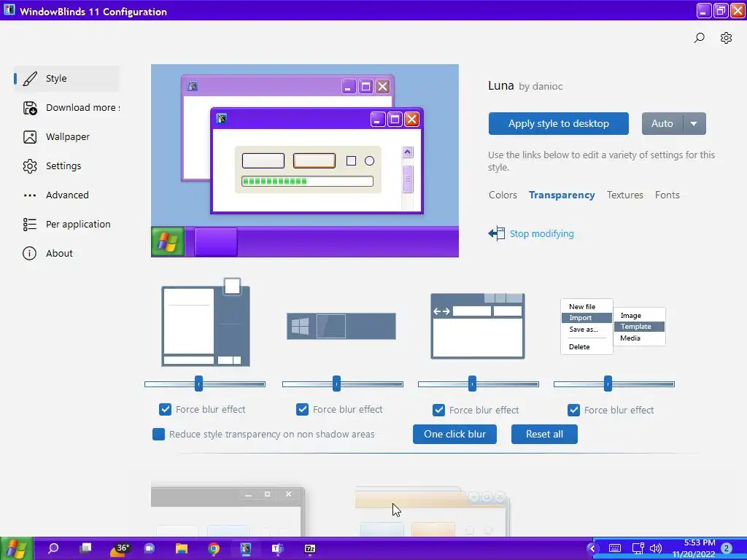Open the Advanced section label

(67, 195)
